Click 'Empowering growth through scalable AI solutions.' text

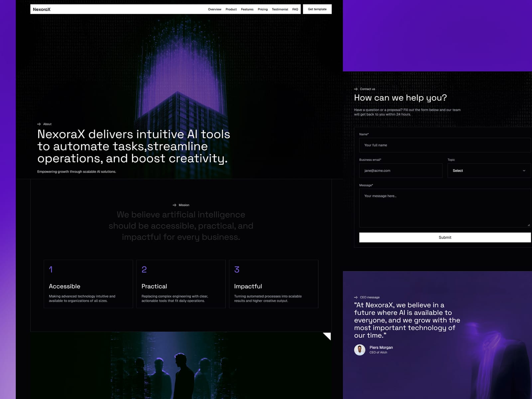coord(76,172)
